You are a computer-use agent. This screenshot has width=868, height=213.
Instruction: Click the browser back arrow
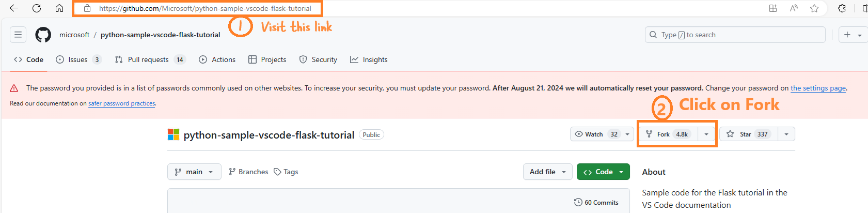click(14, 8)
